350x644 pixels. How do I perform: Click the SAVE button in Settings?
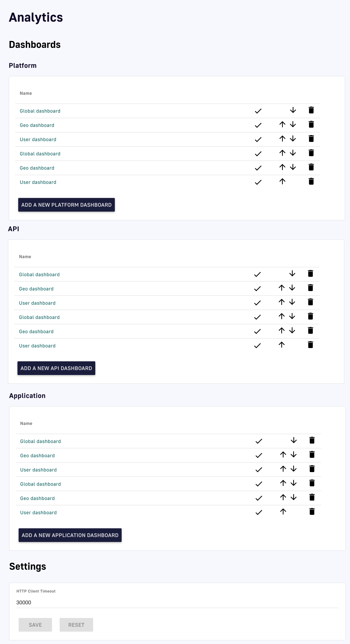point(35,625)
